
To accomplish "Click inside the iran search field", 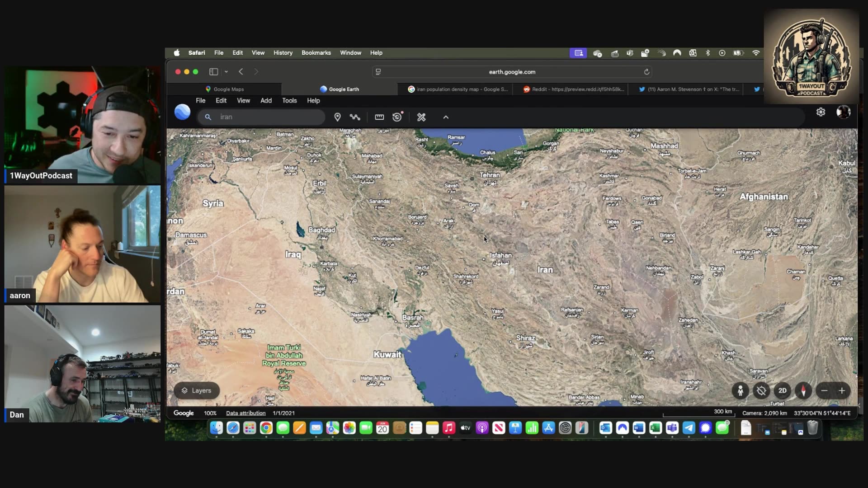I will point(262,117).
